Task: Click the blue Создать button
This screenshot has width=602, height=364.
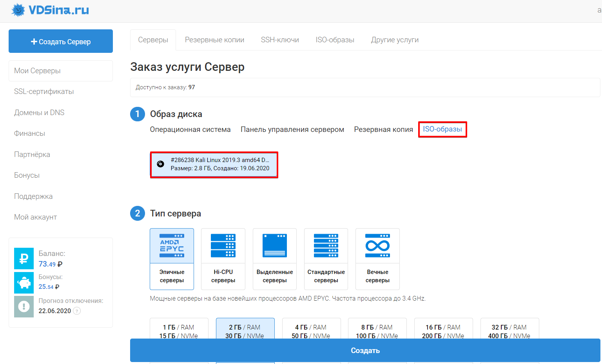Action: pyautogui.click(x=365, y=350)
